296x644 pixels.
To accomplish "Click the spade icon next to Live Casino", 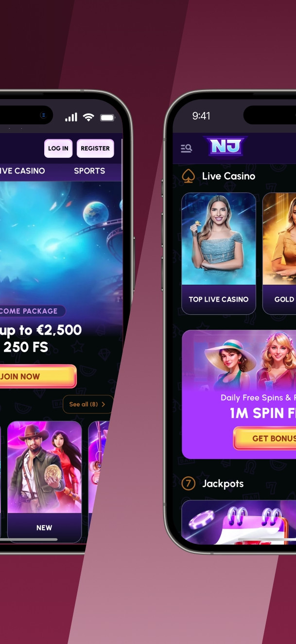I will (x=189, y=176).
